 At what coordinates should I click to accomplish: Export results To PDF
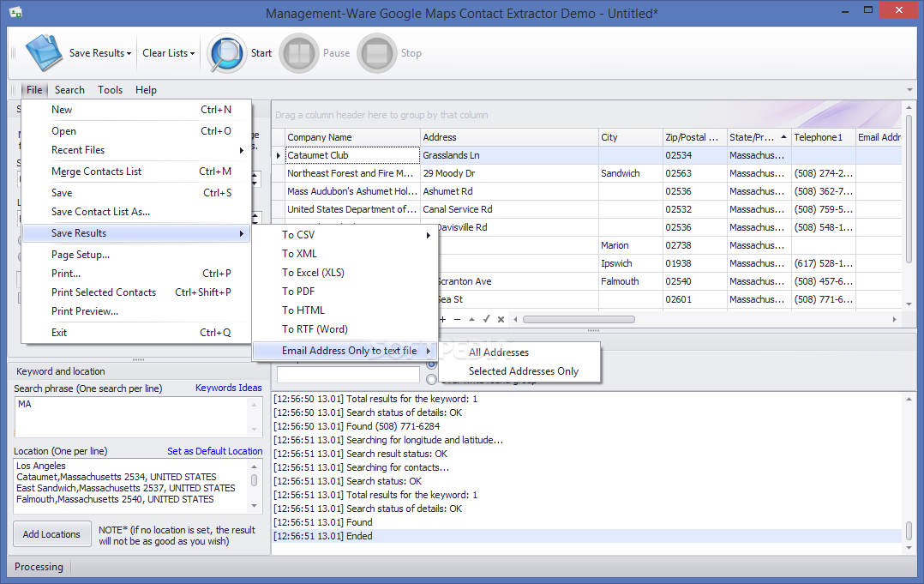coord(345,291)
